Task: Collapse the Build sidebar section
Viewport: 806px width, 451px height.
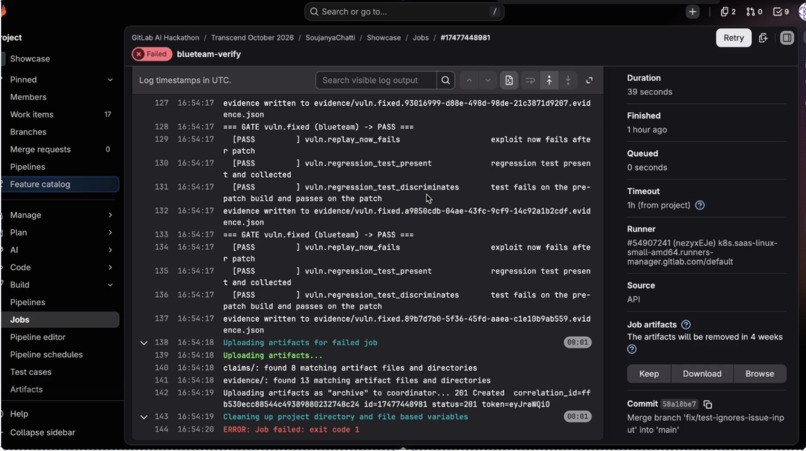Action: pos(110,285)
